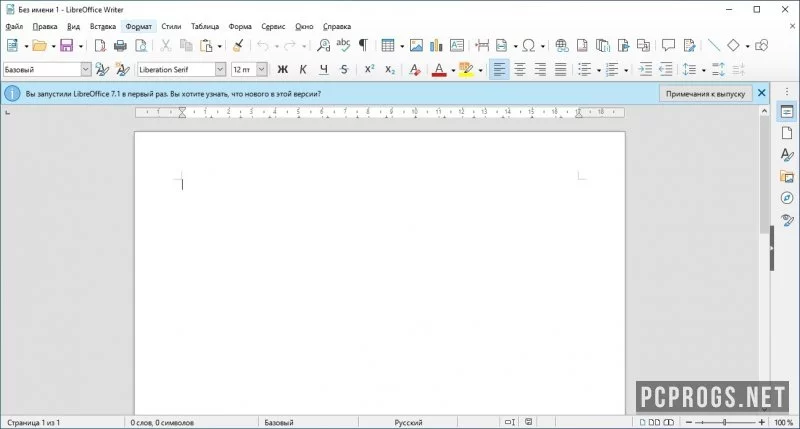
Task: Expand line spacing dropdown arrow
Action: coord(704,70)
